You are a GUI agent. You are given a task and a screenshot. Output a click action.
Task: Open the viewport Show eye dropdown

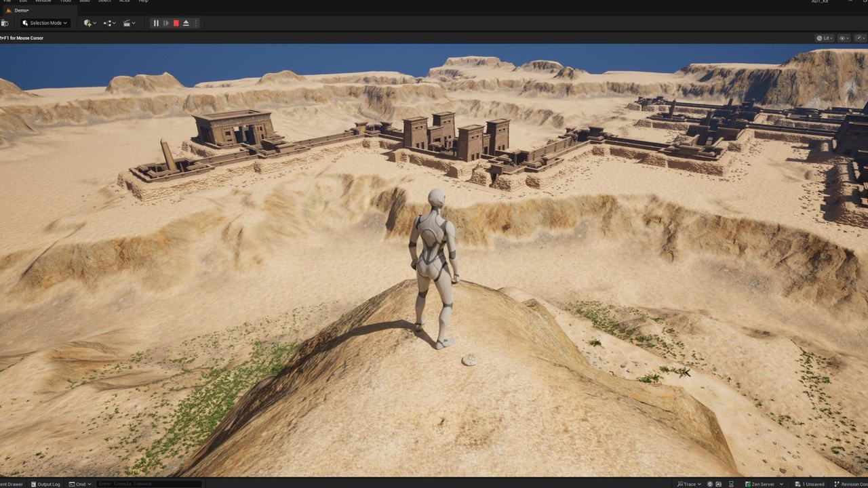(x=844, y=38)
